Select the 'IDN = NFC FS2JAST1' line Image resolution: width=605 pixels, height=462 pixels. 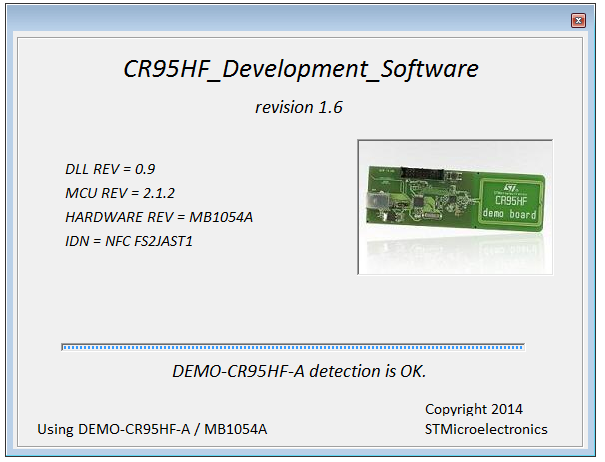[x=129, y=241]
